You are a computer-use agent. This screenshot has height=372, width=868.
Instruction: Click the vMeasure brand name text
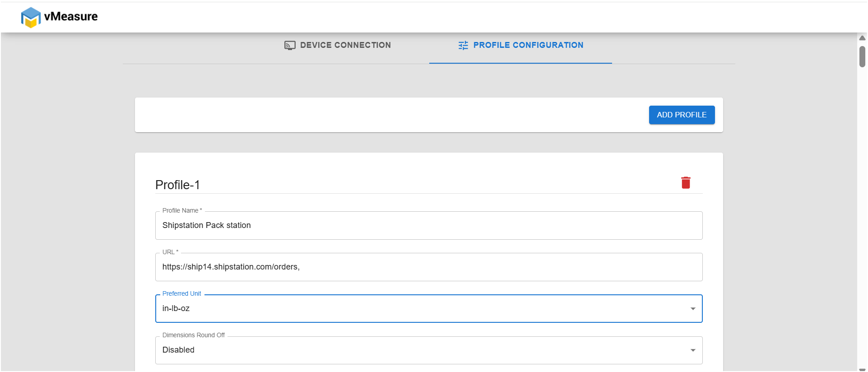71,17
